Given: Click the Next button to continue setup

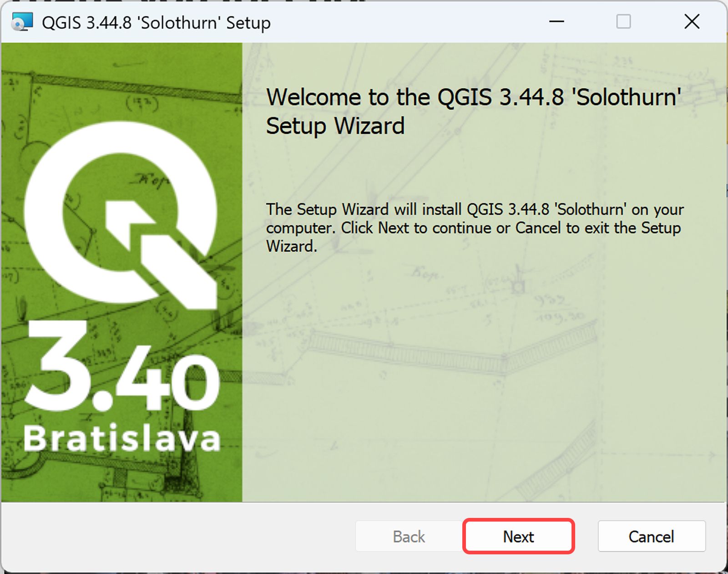Looking at the screenshot, I should [x=519, y=536].
